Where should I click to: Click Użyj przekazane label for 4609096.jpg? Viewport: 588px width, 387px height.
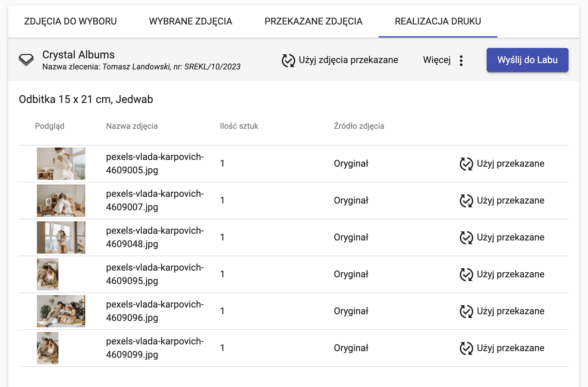pos(510,311)
